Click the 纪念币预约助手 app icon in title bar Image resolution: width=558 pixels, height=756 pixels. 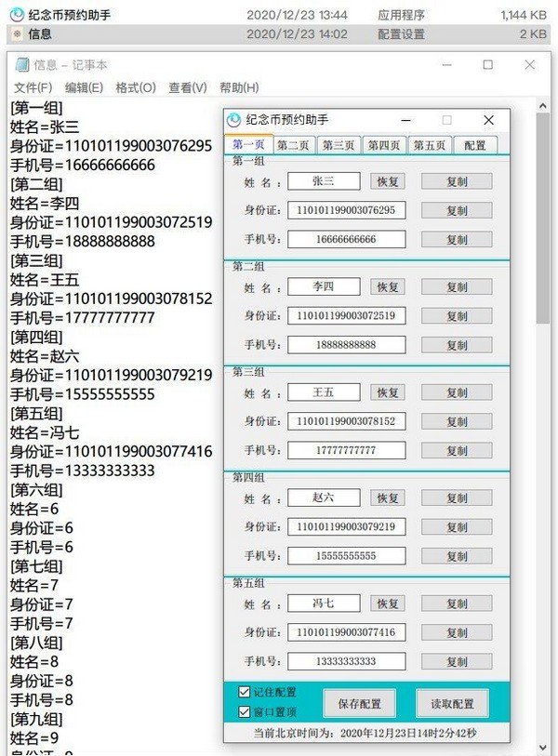pos(234,120)
